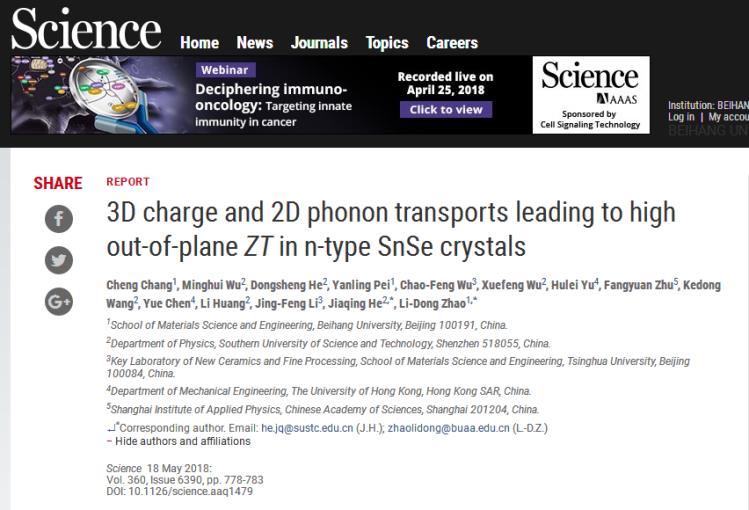
Task: Open the Topics menu
Action: [387, 43]
